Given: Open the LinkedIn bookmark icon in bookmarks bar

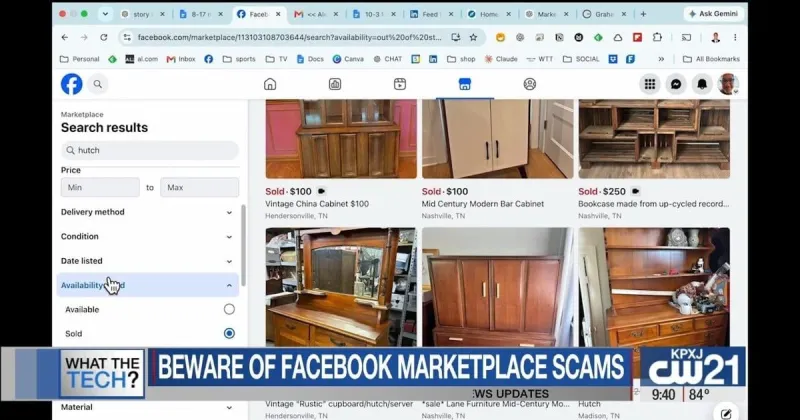Looking at the screenshot, I should tap(433, 59).
